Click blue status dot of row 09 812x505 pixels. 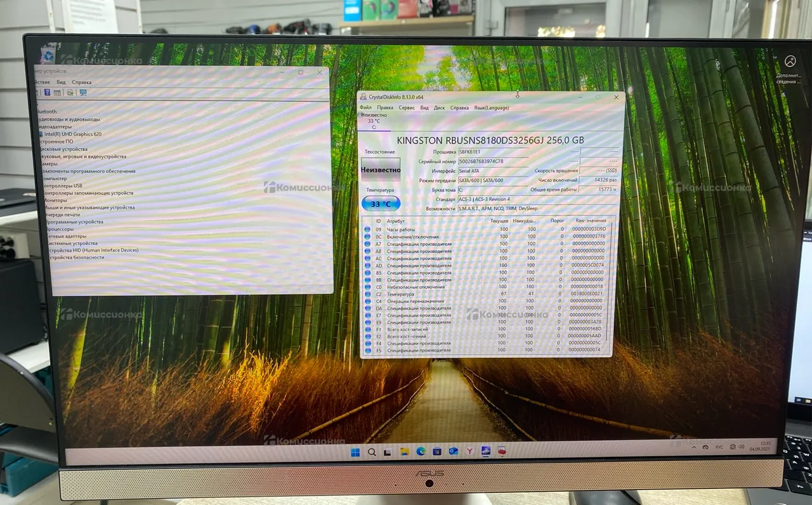click(x=367, y=228)
